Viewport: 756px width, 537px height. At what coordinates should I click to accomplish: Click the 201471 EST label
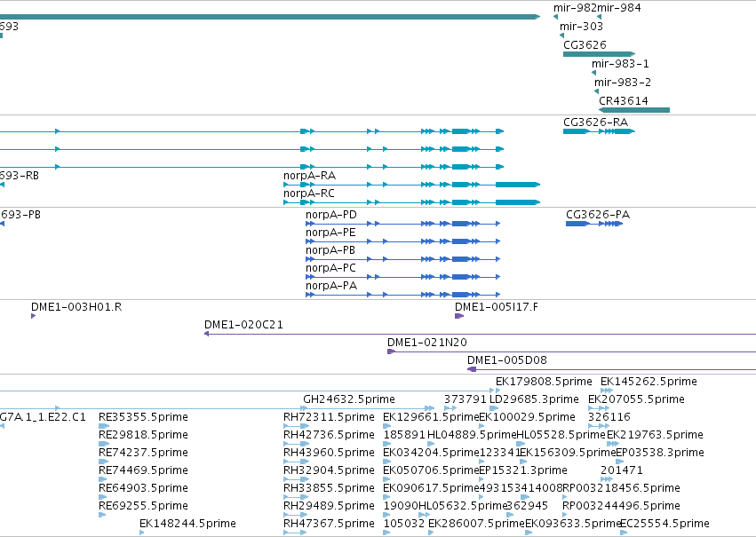click(x=622, y=471)
